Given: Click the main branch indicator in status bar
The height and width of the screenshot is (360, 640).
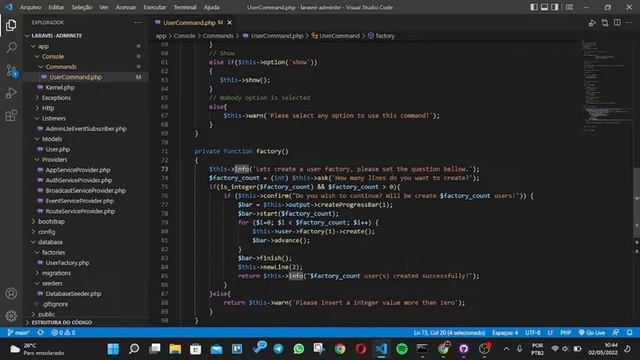Looking at the screenshot, I should [18, 333].
